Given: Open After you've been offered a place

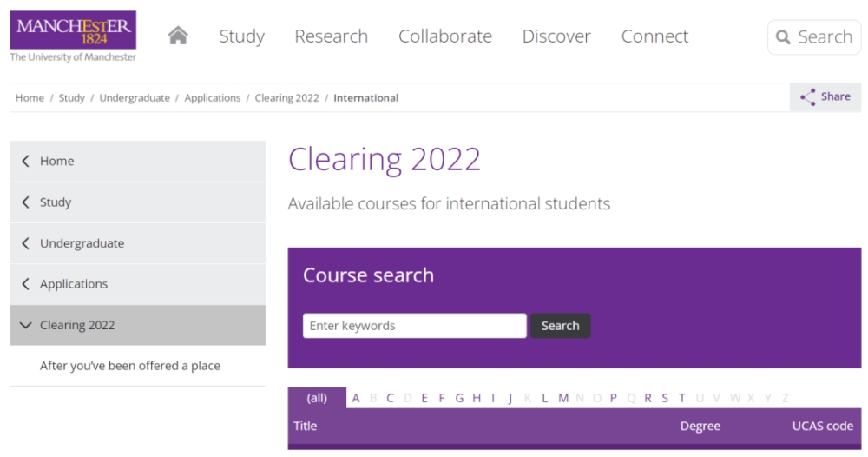Looking at the screenshot, I should tap(130, 366).
